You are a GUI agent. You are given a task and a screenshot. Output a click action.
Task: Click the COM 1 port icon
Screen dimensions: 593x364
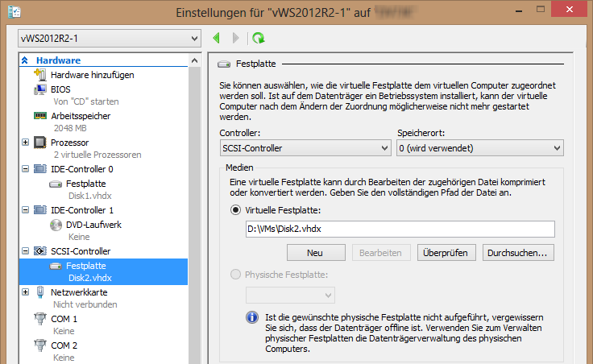[40, 320]
